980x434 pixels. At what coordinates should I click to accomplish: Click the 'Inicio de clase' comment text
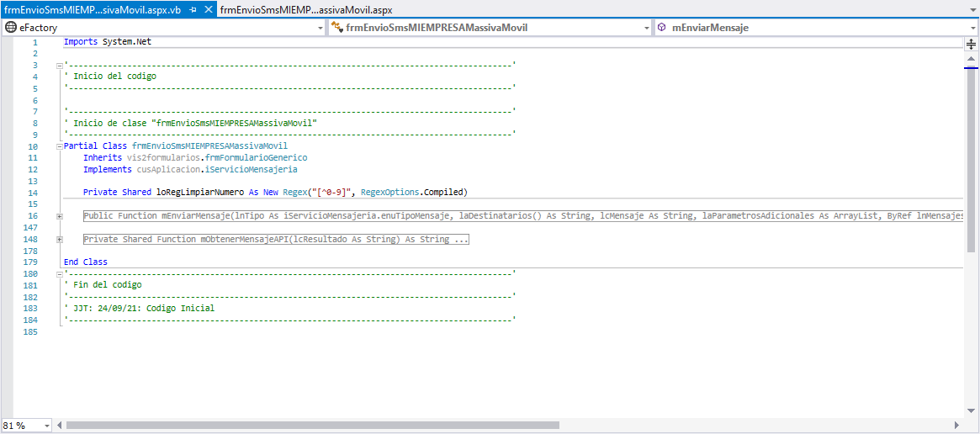191,123
